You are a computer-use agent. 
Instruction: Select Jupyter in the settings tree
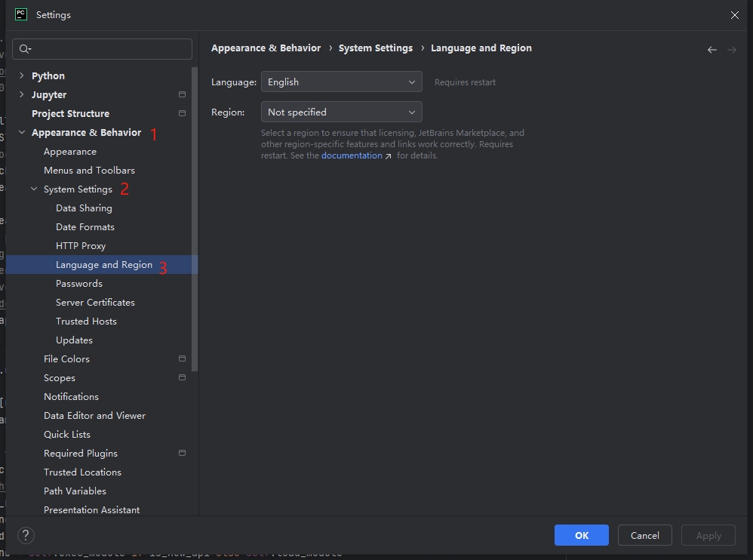click(49, 94)
